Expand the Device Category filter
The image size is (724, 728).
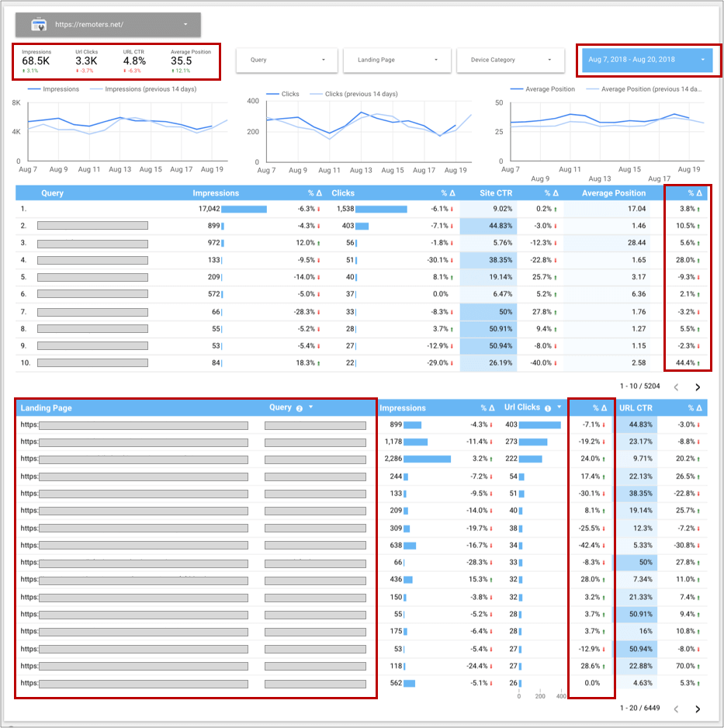511,60
